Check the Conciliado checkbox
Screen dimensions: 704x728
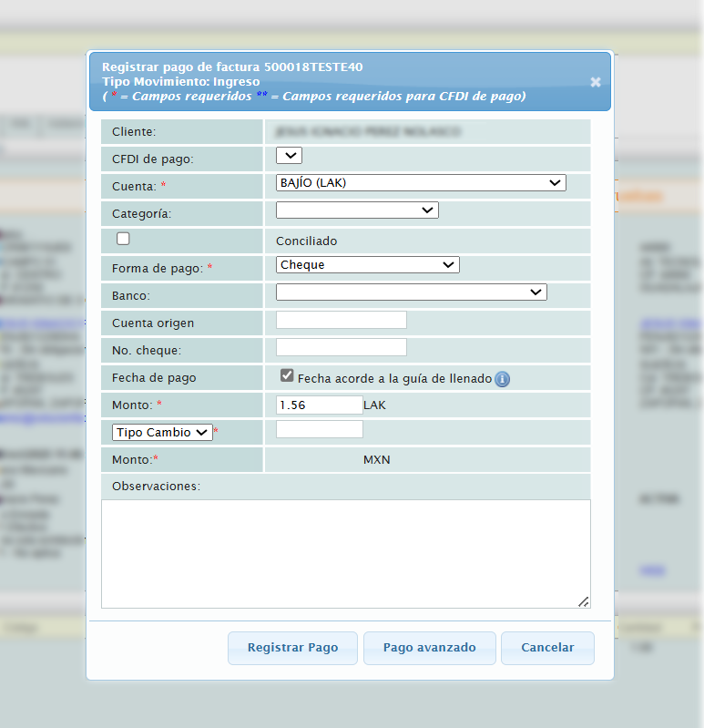[x=123, y=239]
